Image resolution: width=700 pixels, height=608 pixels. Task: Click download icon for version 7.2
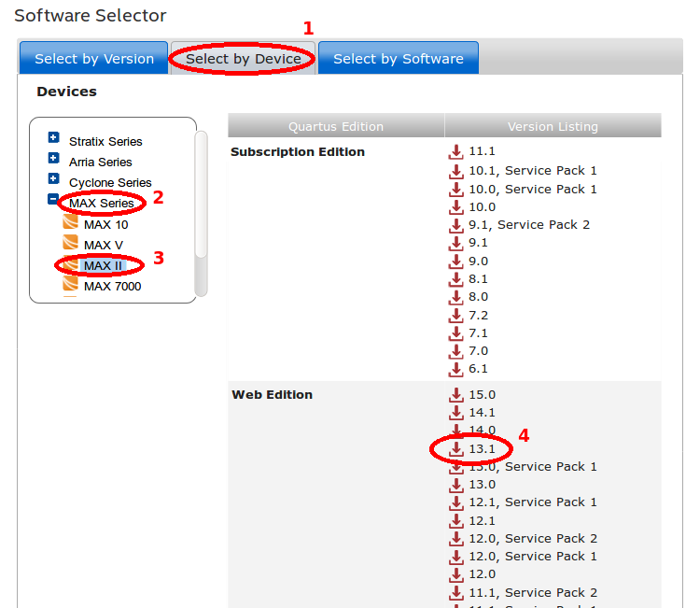pyautogui.click(x=455, y=316)
